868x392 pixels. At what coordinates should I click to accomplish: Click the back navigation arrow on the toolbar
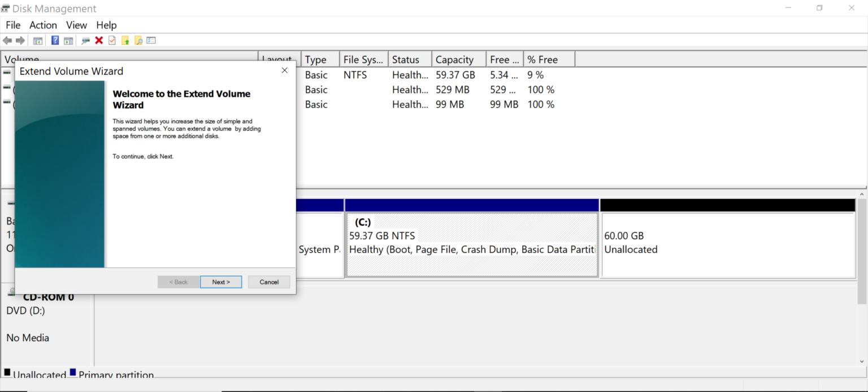click(7, 40)
